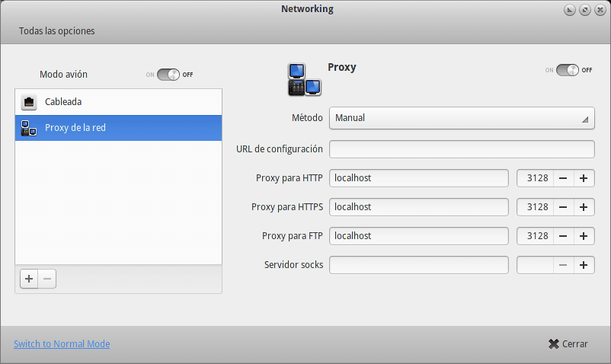Click the URL de configuración field
Viewport: 611px width, 364px height.
click(462, 149)
